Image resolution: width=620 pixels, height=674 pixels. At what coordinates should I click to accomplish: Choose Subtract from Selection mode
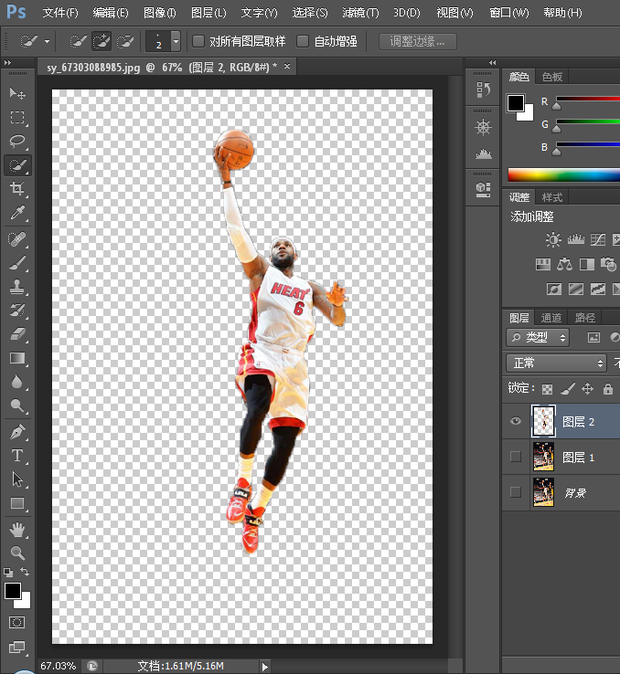point(126,42)
